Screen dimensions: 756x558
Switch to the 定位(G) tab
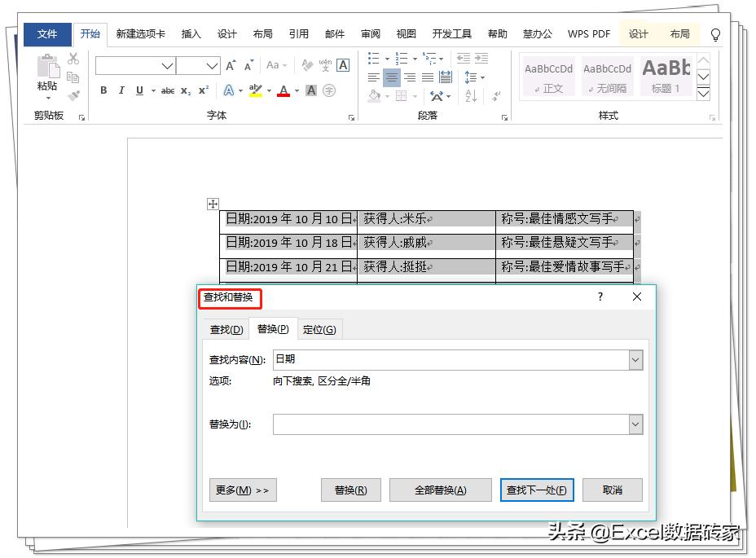[318, 329]
